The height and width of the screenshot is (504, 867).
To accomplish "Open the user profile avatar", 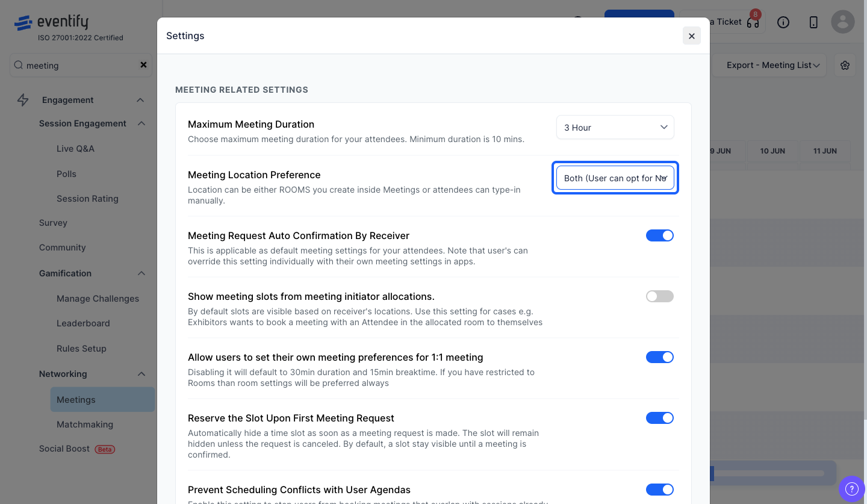I will click(x=843, y=22).
